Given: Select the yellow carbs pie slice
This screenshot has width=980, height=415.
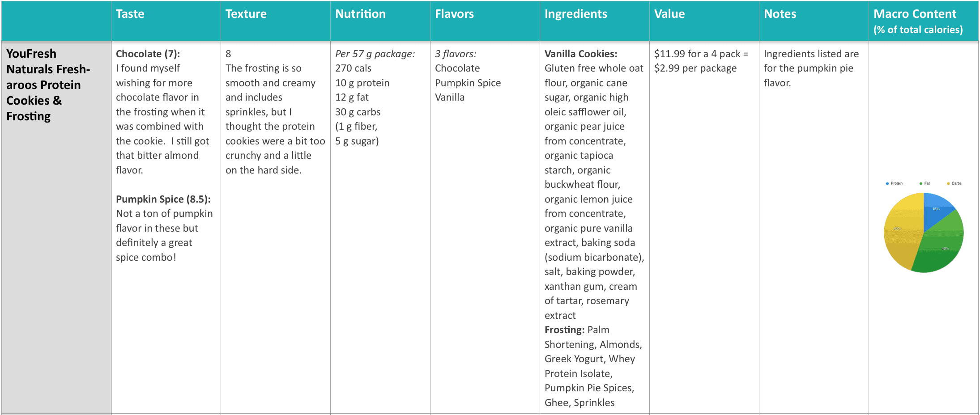Looking at the screenshot, I should point(902,230).
